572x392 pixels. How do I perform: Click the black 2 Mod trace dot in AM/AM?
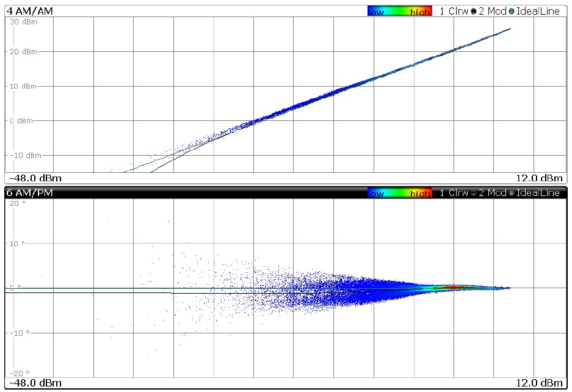474,11
